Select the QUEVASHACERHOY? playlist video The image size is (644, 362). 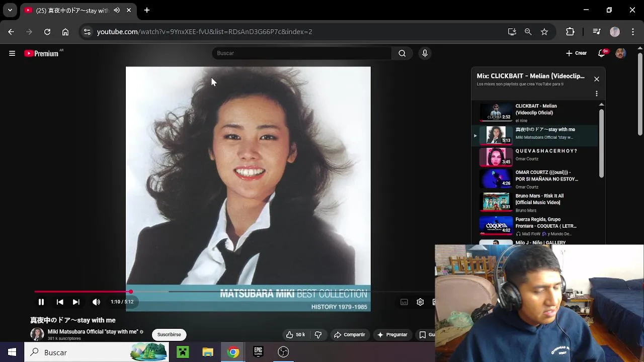(535, 156)
